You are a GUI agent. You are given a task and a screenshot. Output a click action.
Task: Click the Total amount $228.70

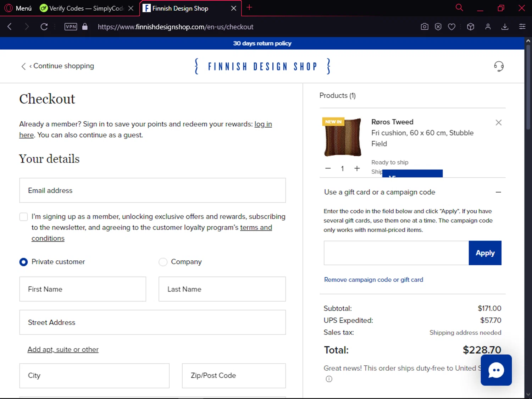[x=482, y=350]
